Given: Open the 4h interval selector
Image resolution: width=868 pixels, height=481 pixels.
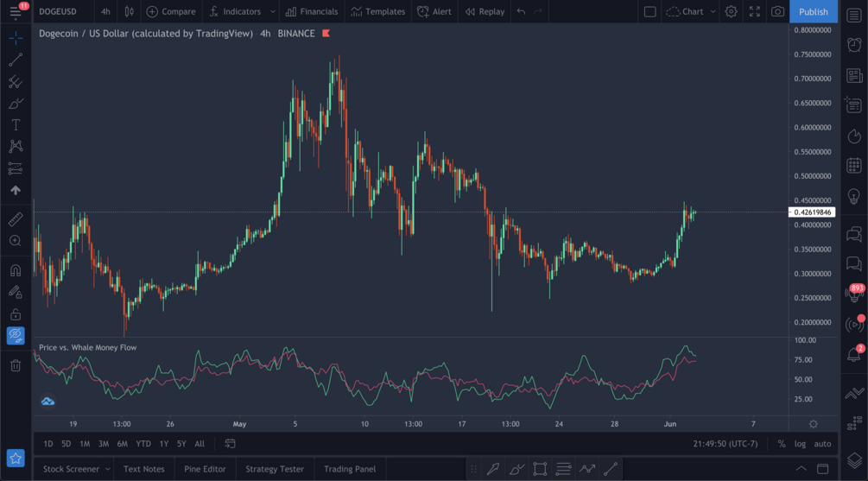Looking at the screenshot, I should point(105,11).
